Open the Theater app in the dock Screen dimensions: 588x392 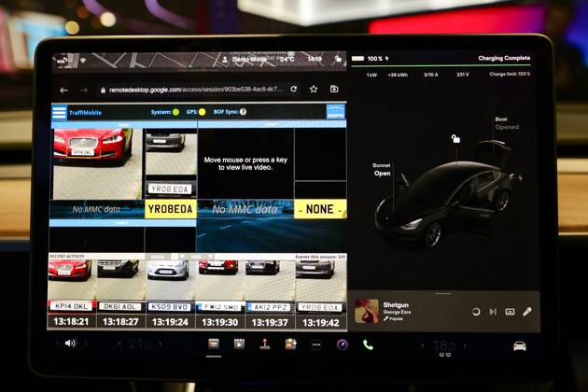pyautogui.click(x=239, y=343)
